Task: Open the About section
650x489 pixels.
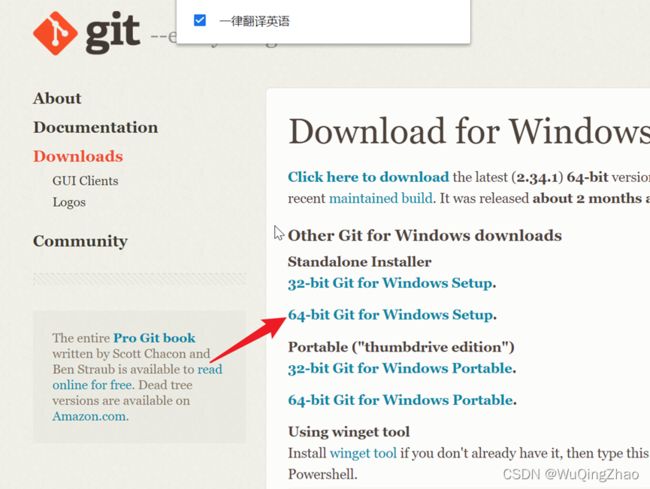Action: [x=57, y=98]
